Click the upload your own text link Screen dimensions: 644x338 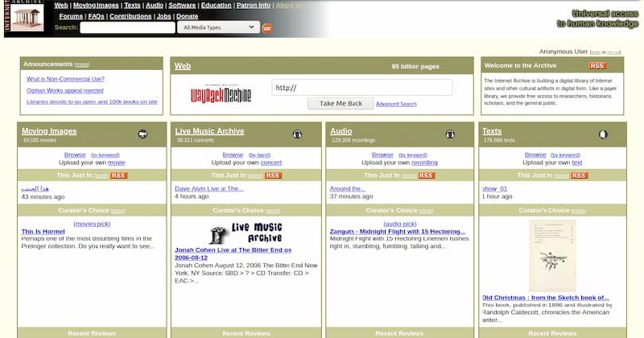coord(577,163)
